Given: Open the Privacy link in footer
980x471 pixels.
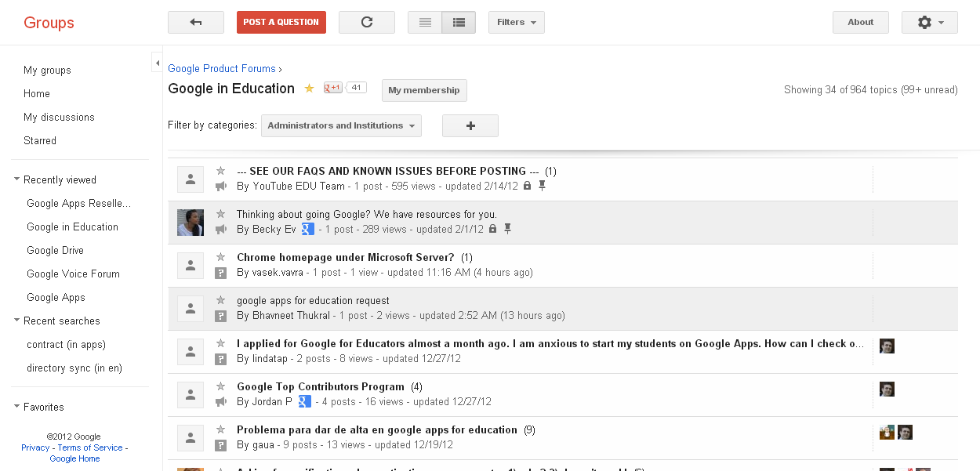Looking at the screenshot, I should tap(35, 447).
